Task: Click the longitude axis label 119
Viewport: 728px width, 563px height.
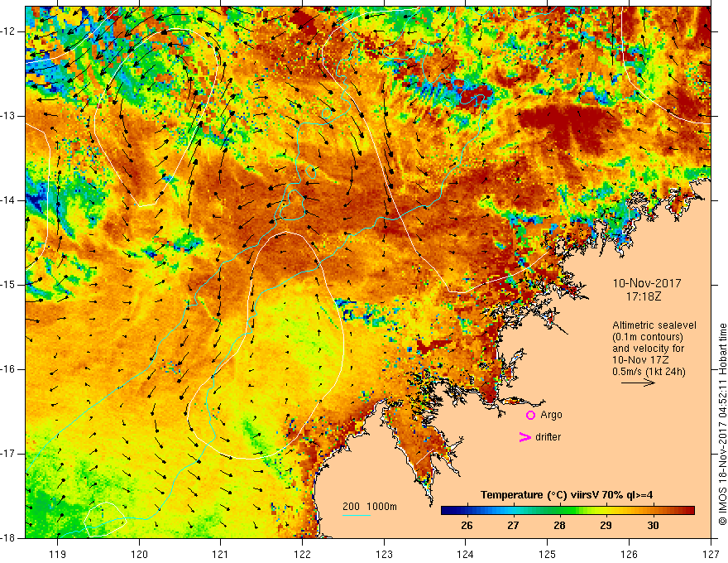Action: point(58,554)
